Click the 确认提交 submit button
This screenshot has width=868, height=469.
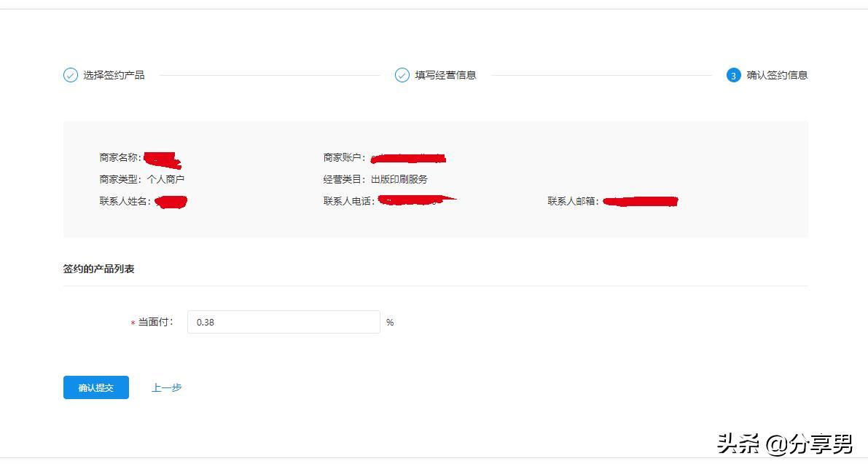(x=95, y=387)
